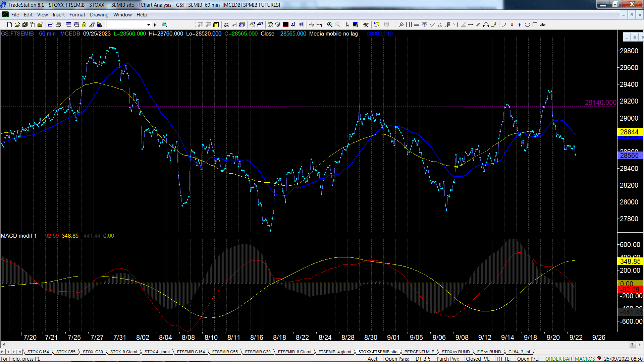Select the rectangle drawing tool
The height and width of the screenshot is (362, 644).
click(x=535, y=25)
